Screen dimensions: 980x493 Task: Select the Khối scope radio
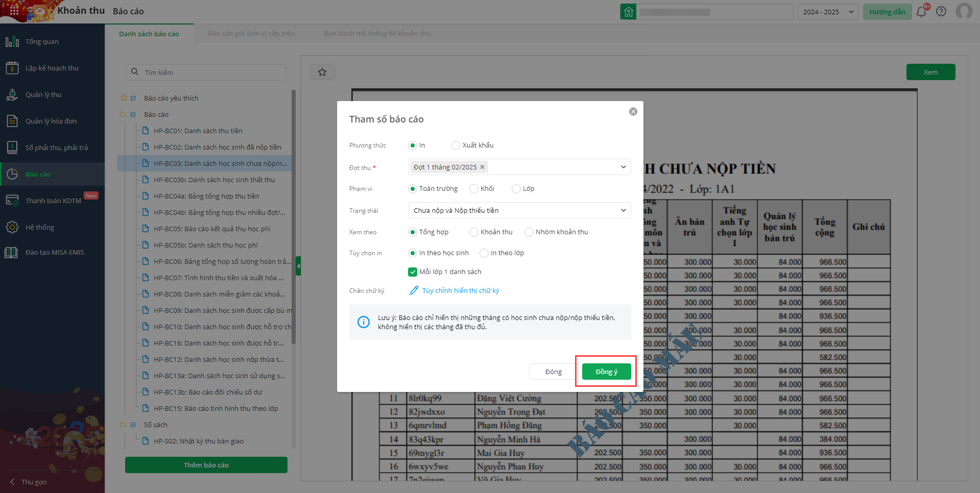point(474,189)
